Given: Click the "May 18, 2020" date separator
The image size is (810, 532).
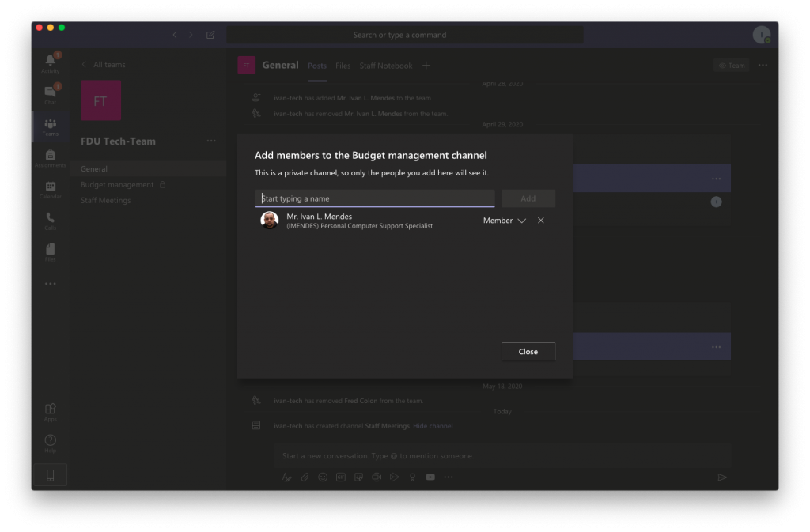Looking at the screenshot, I should pos(502,387).
